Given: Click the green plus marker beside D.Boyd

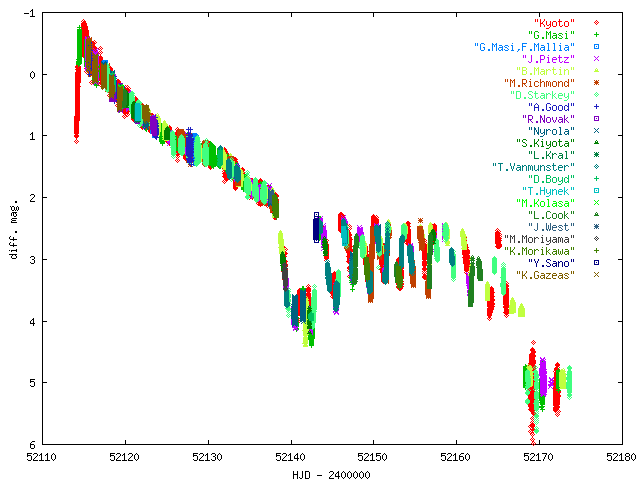Looking at the screenshot, I should 596,179.
